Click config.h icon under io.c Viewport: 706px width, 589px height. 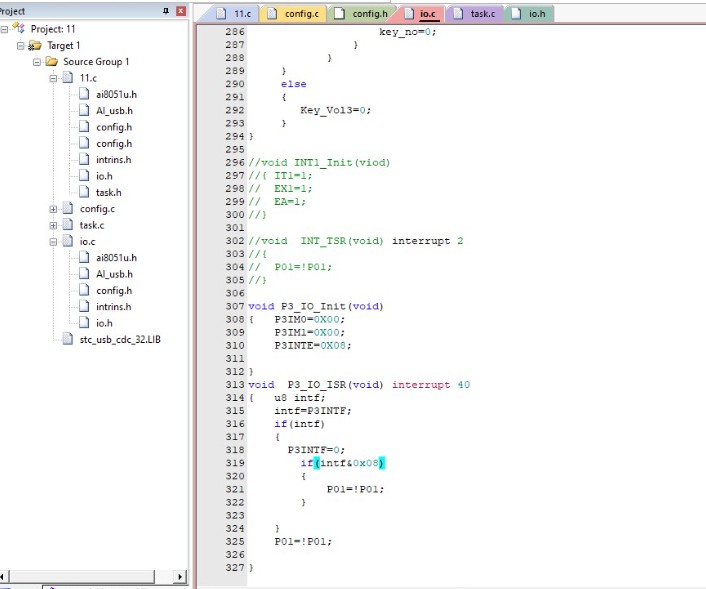(84, 290)
